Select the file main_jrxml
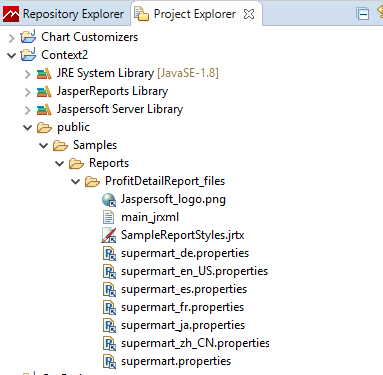Viewport: 383px width, 375px height. pos(150,217)
